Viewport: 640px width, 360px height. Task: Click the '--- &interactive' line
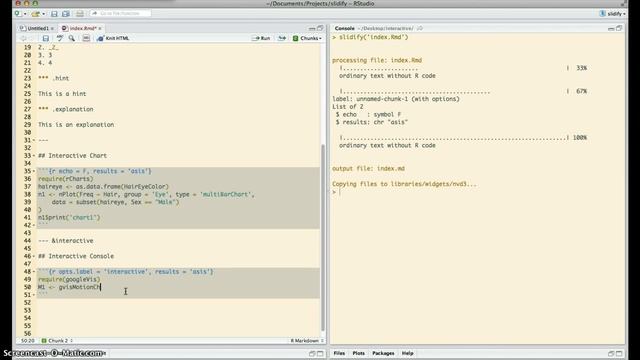[x=66, y=240]
